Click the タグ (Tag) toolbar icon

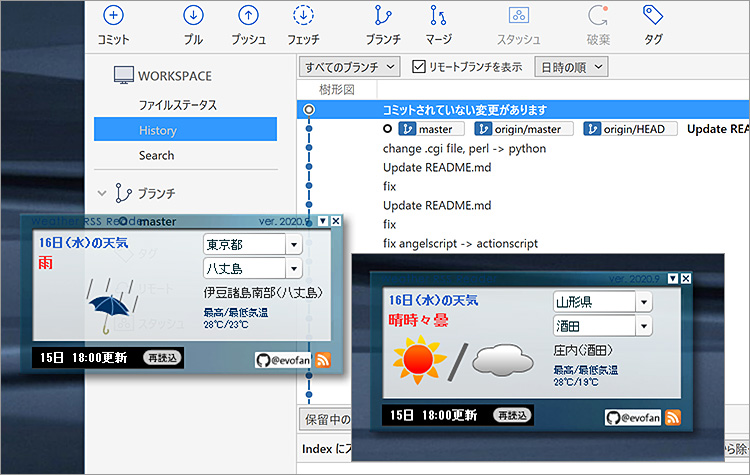coord(653,15)
